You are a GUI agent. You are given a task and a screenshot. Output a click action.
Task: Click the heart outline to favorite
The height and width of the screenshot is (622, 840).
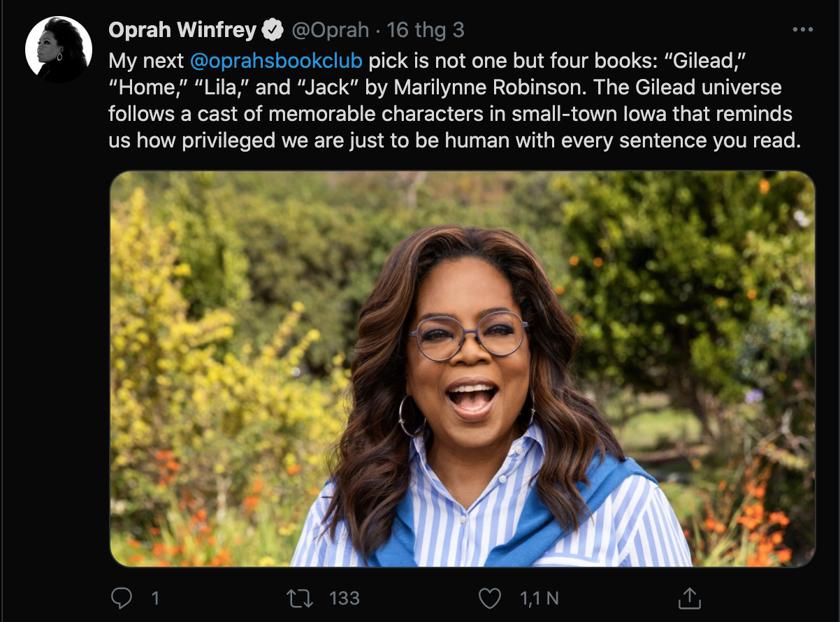[x=491, y=598]
